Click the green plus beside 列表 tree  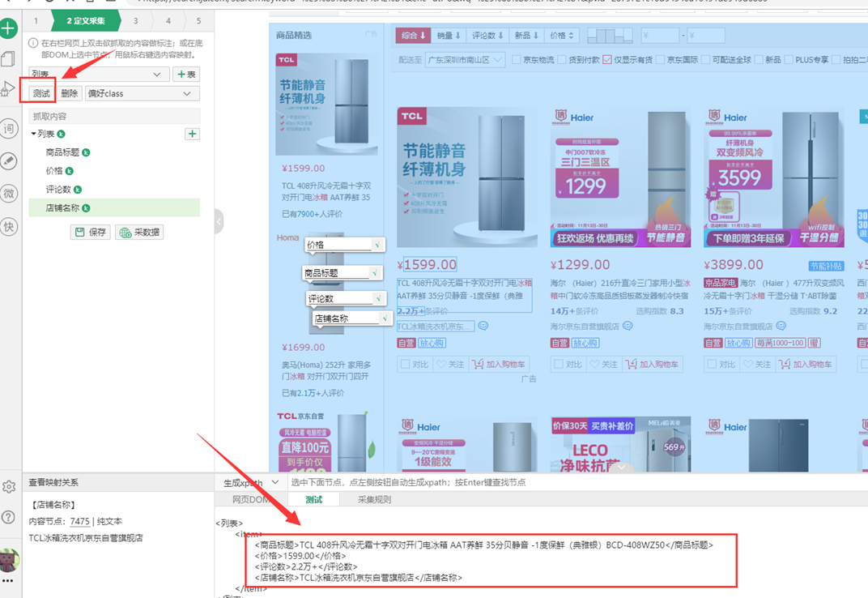[x=192, y=134]
